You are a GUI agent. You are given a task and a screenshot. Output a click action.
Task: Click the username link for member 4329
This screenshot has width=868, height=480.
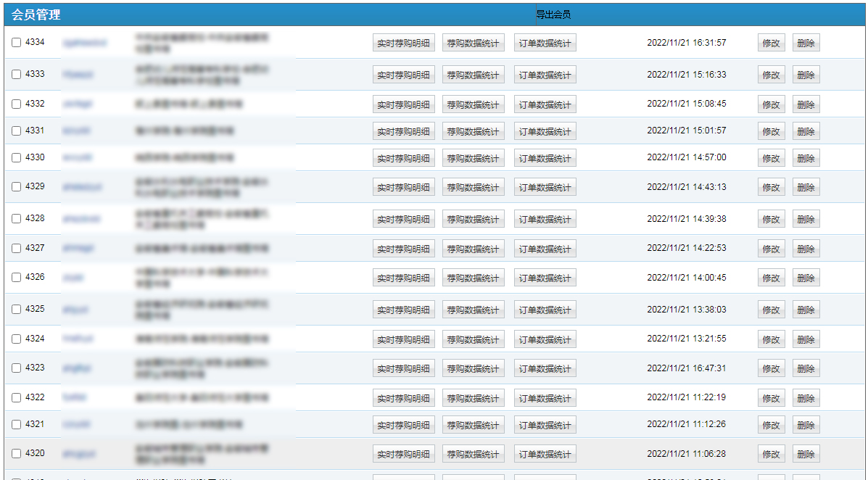coord(81,187)
